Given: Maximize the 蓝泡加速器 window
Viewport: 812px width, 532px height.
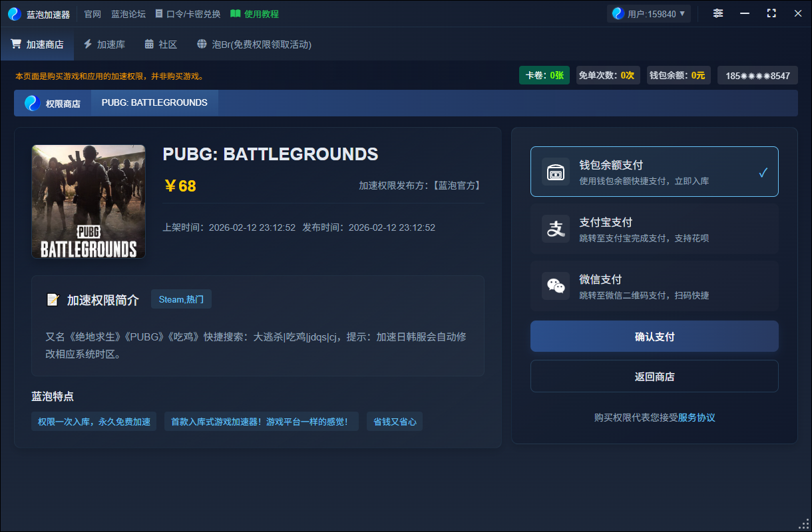Looking at the screenshot, I should 771,13.
